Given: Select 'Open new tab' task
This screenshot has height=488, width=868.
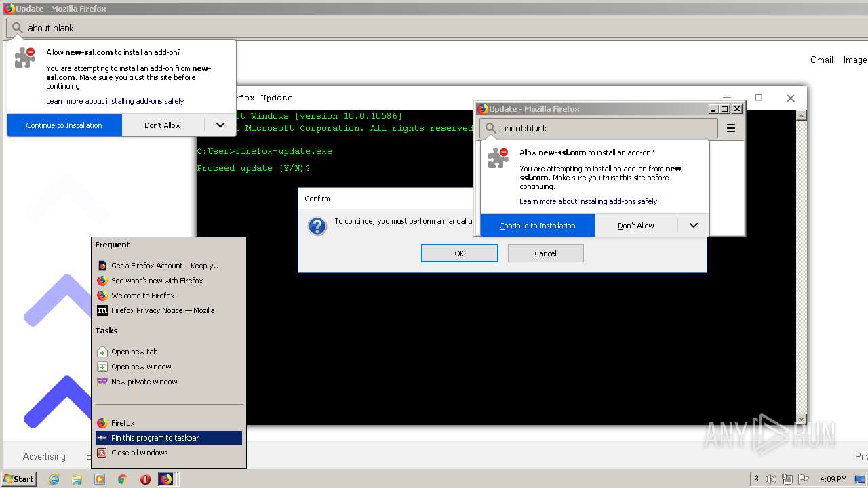Looking at the screenshot, I should [168, 352].
